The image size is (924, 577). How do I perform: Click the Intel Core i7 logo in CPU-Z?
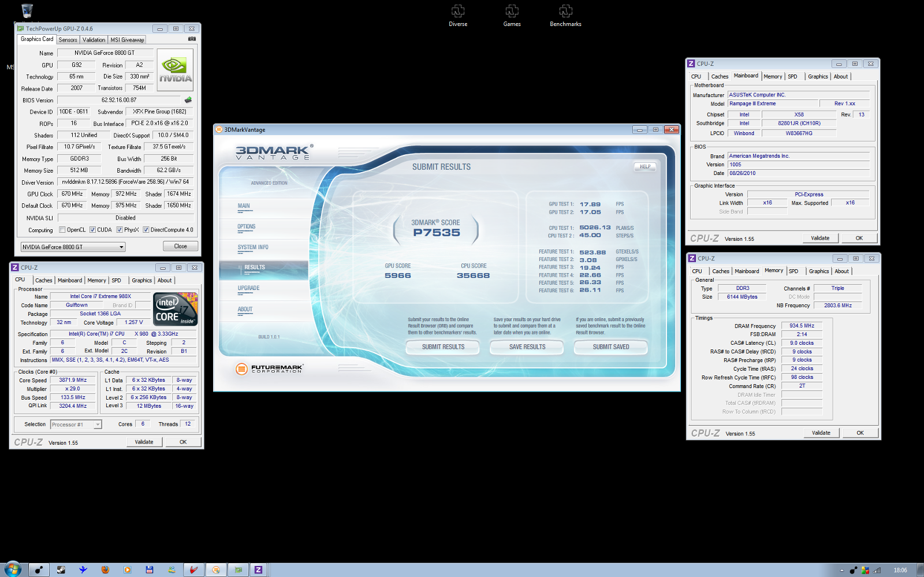click(176, 309)
